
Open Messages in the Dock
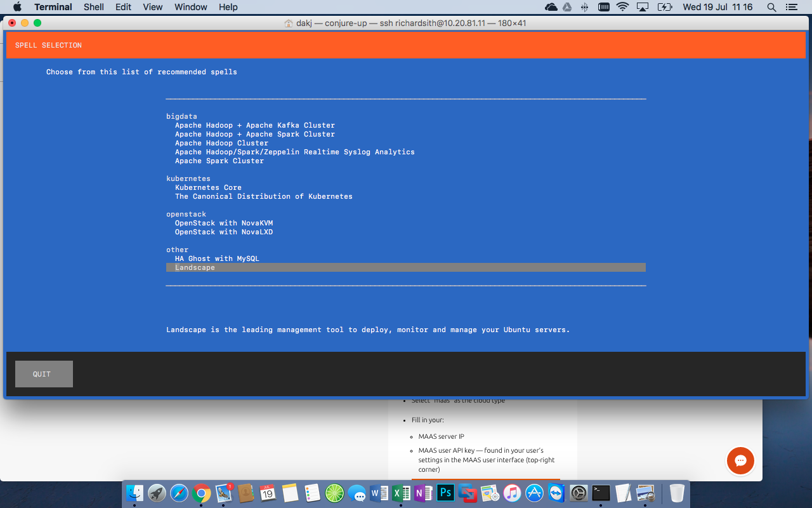(x=357, y=493)
